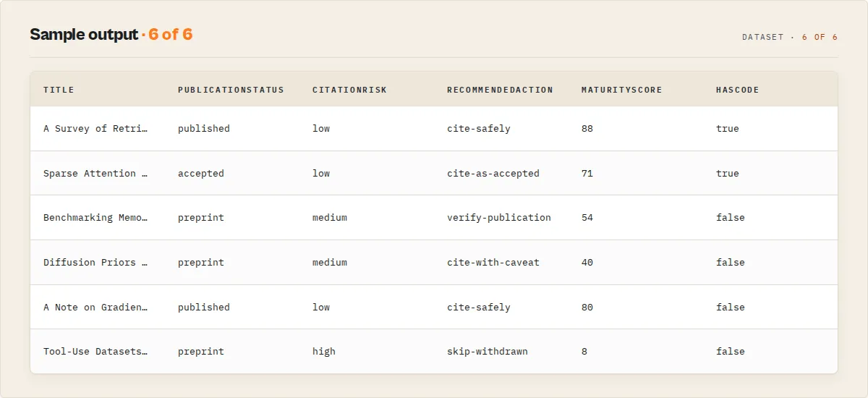Click 'low' risk in the Survey row
Viewport: 868px width, 398px height.
[321, 129]
